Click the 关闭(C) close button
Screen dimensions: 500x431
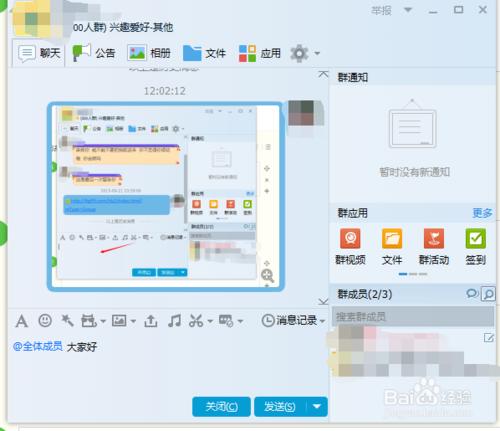[x=221, y=407]
